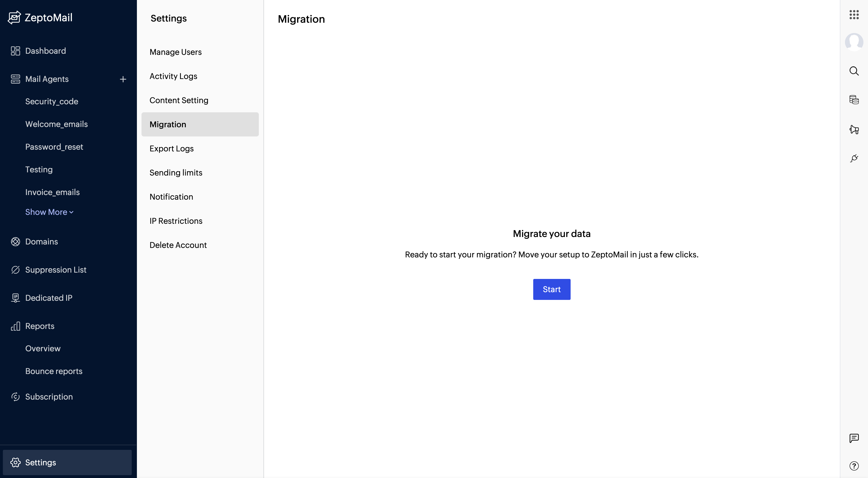Open feedback using the chat icon

coord(854,438)
